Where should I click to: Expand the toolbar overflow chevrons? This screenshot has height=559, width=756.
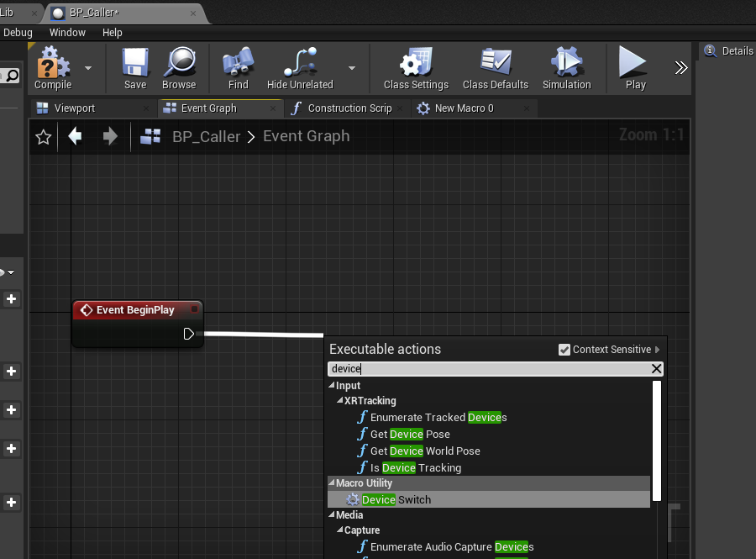(x=680, y=68)
